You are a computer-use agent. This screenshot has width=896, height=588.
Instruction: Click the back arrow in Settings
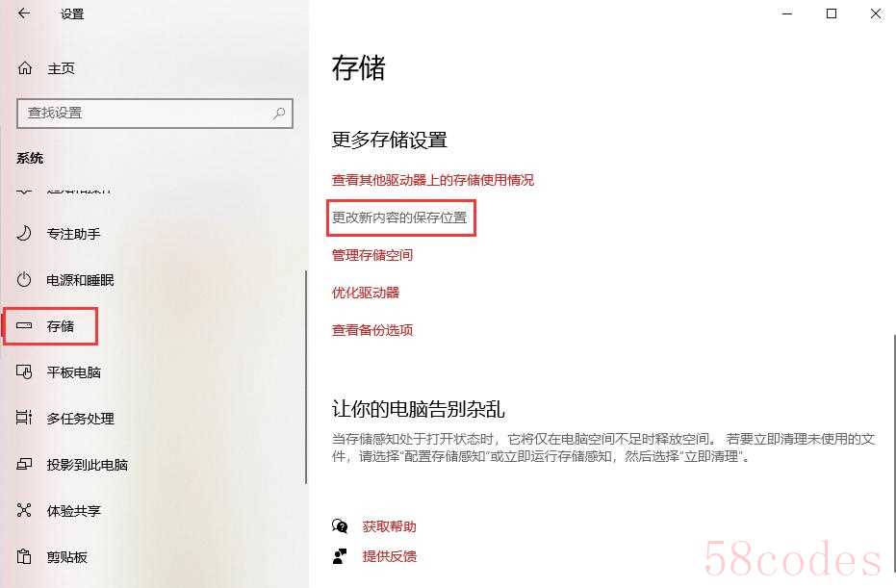(23, 13)
